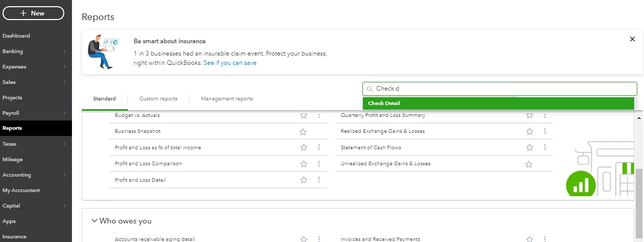Go to Mileage in the sidebar
The width and height of the screenshot is (644, 242).
pyautogui.click(x=13, y=160)
